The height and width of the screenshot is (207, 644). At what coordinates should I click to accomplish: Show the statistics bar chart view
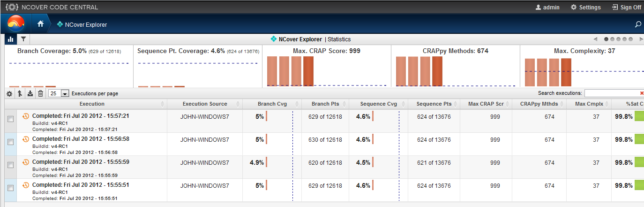click(x=10, y=39)
